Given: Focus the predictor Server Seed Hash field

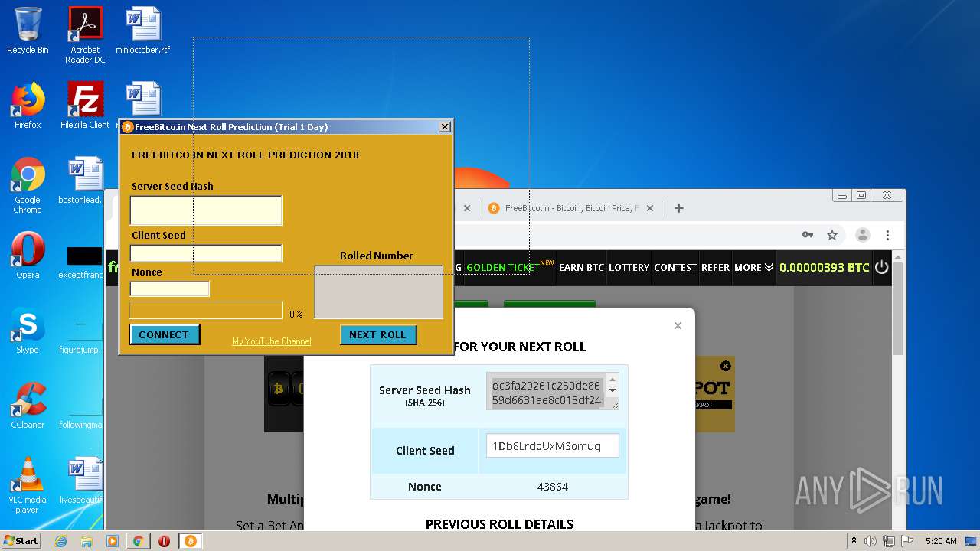Looking at the screenshot, I should (x=206, y=210).
